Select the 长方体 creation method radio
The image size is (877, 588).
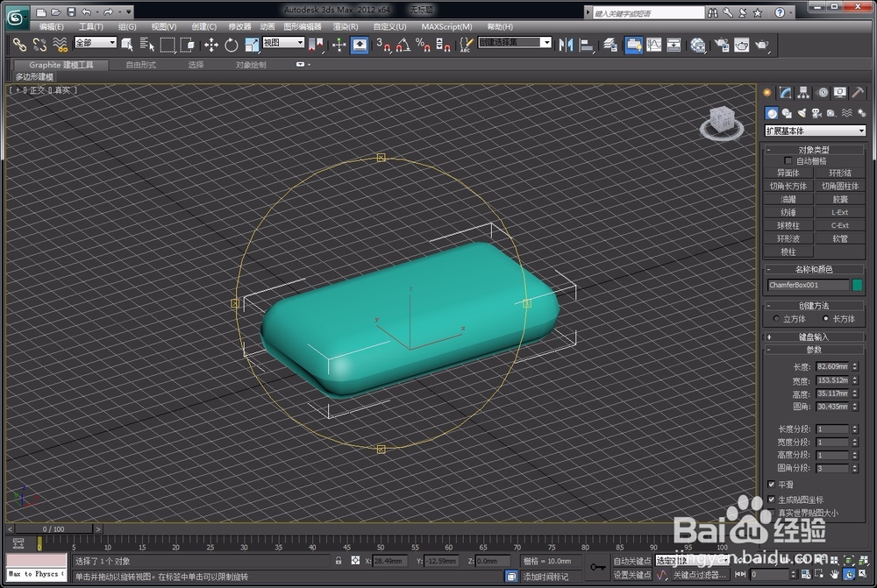click(825, 319)
